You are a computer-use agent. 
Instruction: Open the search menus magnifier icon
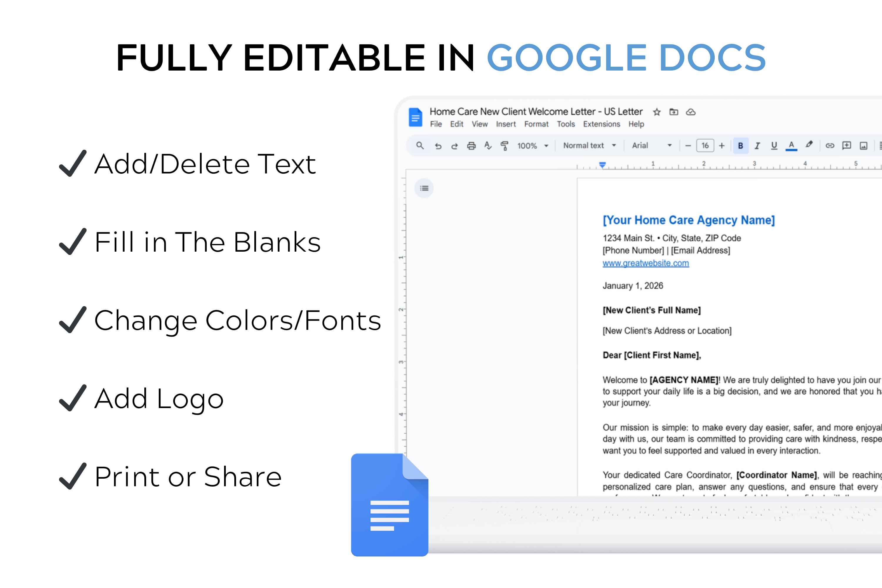click(420, 146)
